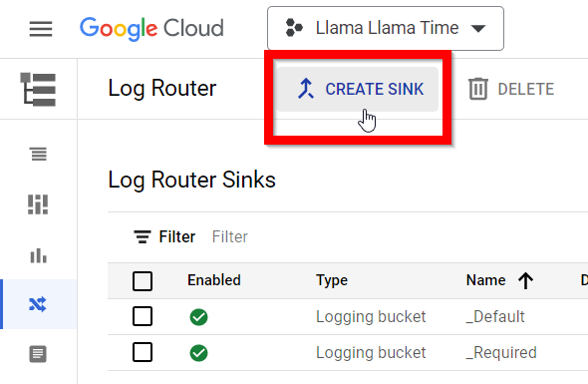Open Logs Dashboard sidebar icon

point(38,204)
